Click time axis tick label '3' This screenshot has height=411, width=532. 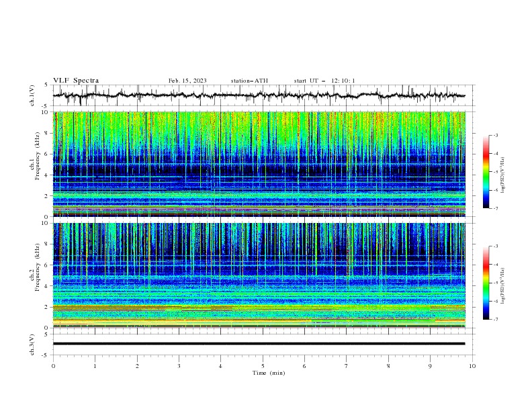click(x=179, y=366)
